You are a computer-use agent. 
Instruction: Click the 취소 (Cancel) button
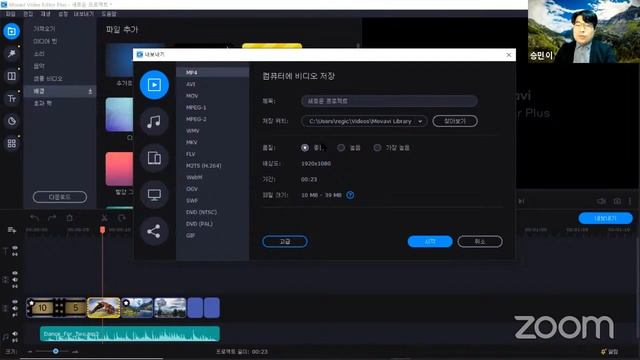480,242
